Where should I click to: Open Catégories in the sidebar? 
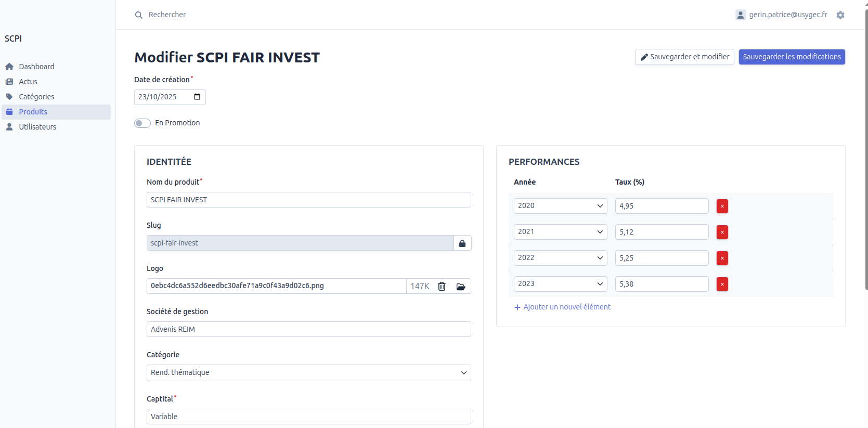(x=36, y=97)
